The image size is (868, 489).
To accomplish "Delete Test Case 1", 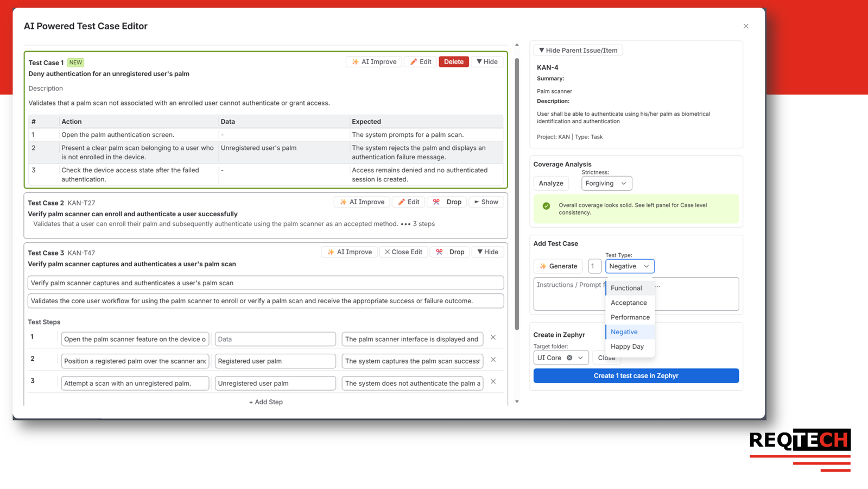I will click(x=454, y=62).
